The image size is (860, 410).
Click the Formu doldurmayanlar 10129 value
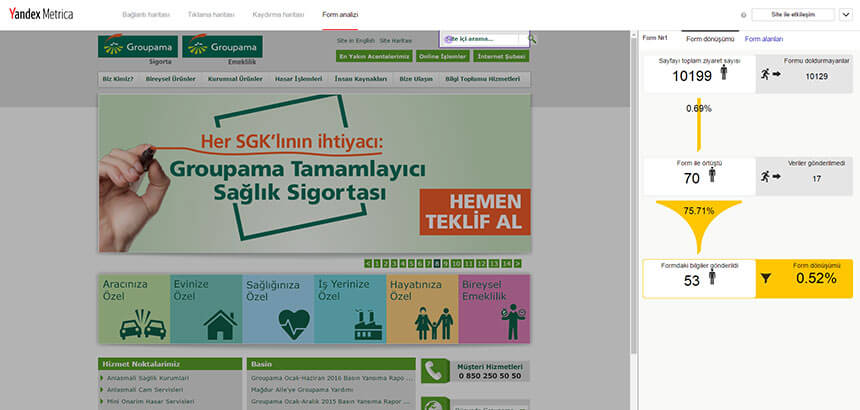coord(817,76)
